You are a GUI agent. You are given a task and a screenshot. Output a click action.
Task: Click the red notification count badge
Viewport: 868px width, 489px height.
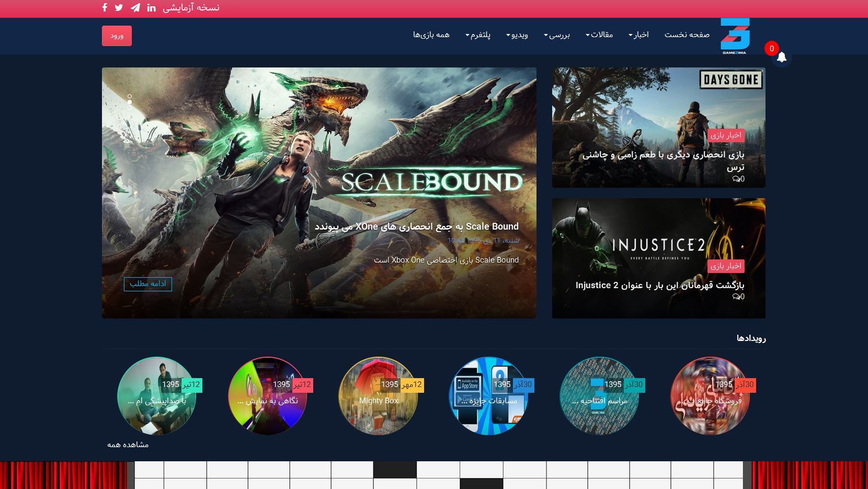pos(771,49)
